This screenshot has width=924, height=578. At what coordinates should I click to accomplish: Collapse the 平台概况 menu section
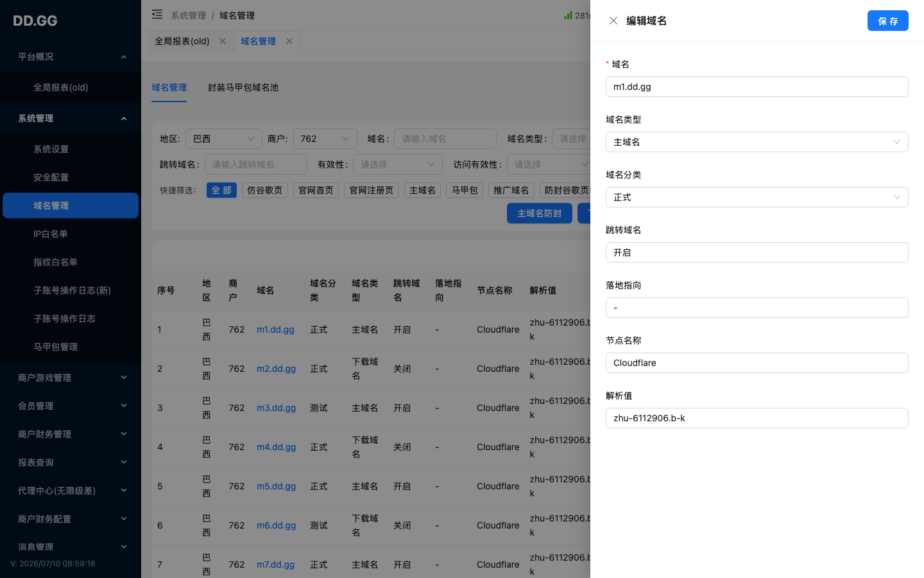[71, 57]
